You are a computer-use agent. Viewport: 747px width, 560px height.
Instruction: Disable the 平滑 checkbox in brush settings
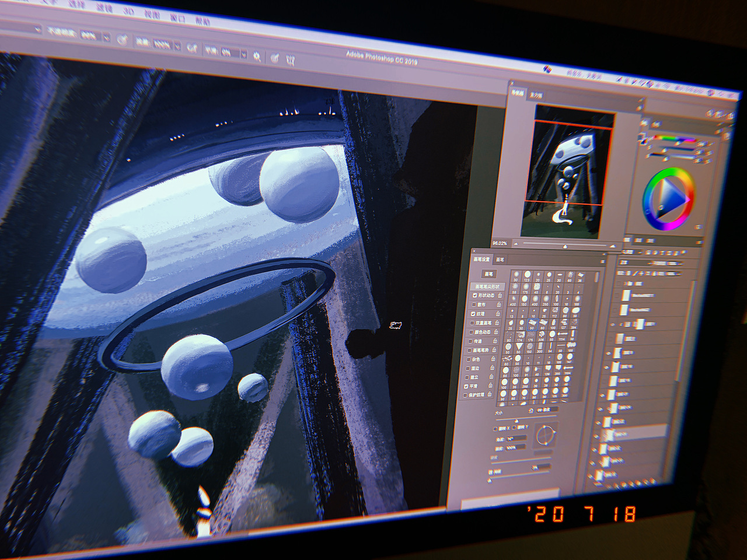pos(466,386)
